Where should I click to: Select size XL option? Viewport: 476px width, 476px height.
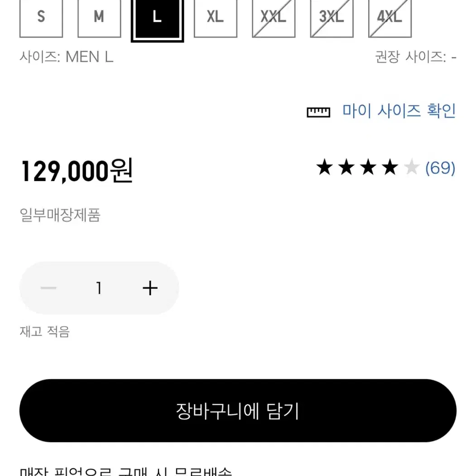tap(216, 18)
